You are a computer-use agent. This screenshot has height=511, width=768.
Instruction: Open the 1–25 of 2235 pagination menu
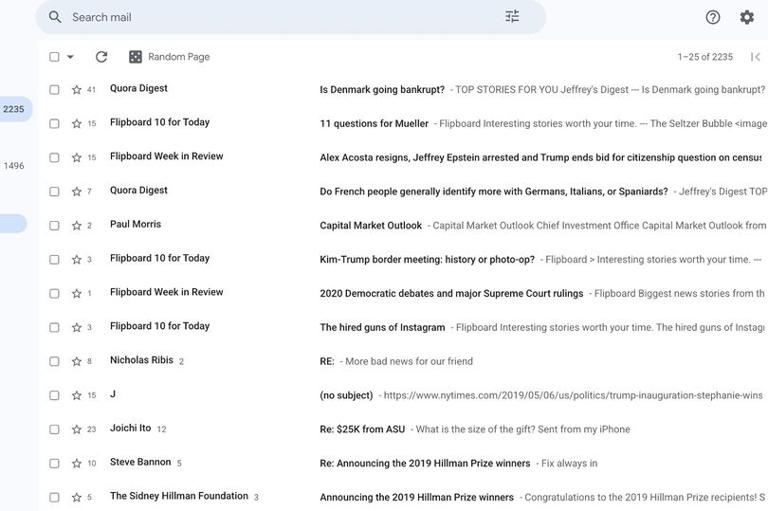[x=705, y=57]
